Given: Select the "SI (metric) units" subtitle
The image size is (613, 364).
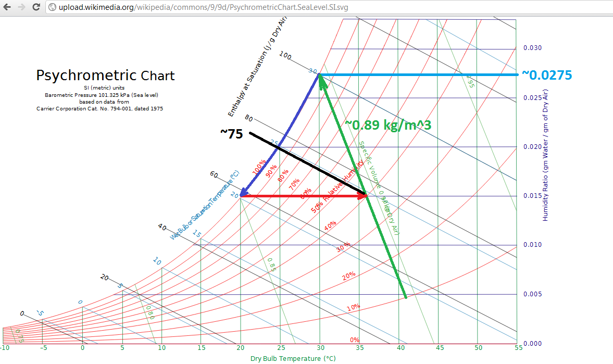Looking at the screenshot, I should point(104,88).
